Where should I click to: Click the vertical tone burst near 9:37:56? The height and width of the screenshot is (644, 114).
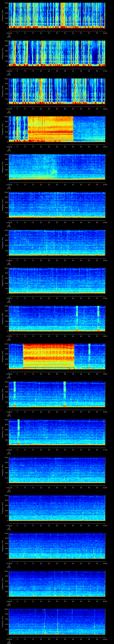pos(98,318)
